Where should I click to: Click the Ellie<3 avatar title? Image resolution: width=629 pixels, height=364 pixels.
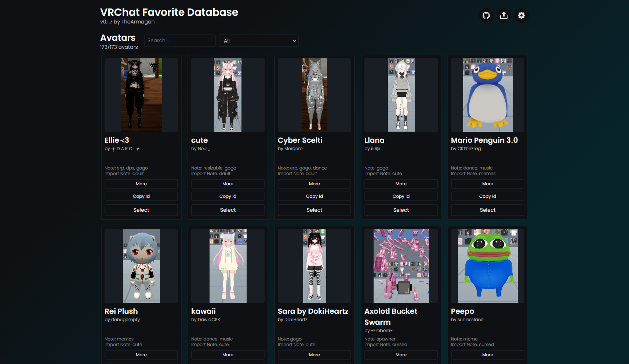(x=117, y=140)
